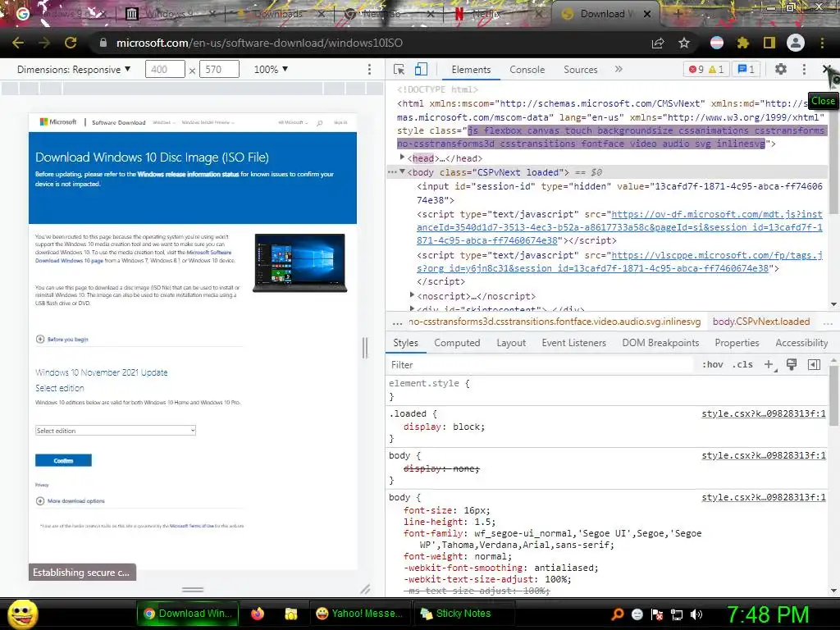Toggle .cls element classes panel
The width and height of the screenshot is (840, 630).
click(x=742, y=365)
